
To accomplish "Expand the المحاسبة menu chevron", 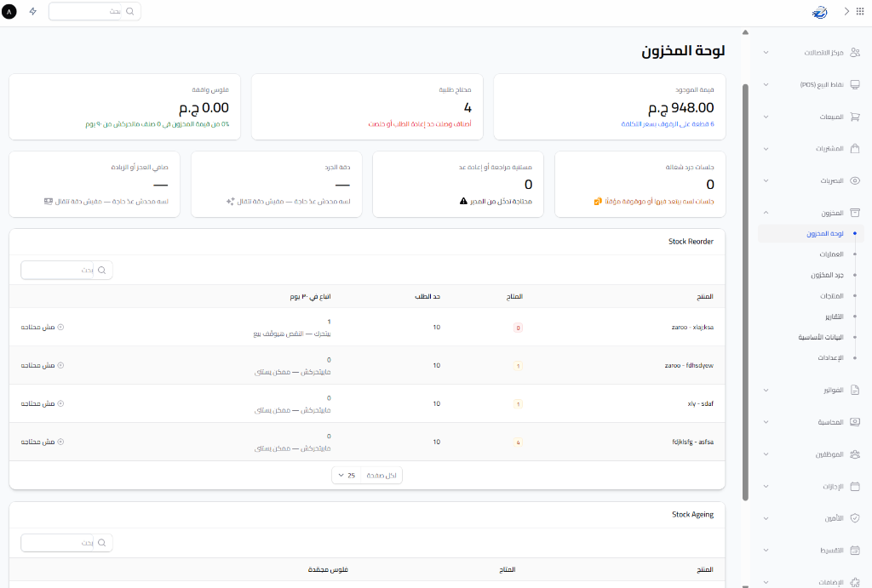I will click(766, 422).
